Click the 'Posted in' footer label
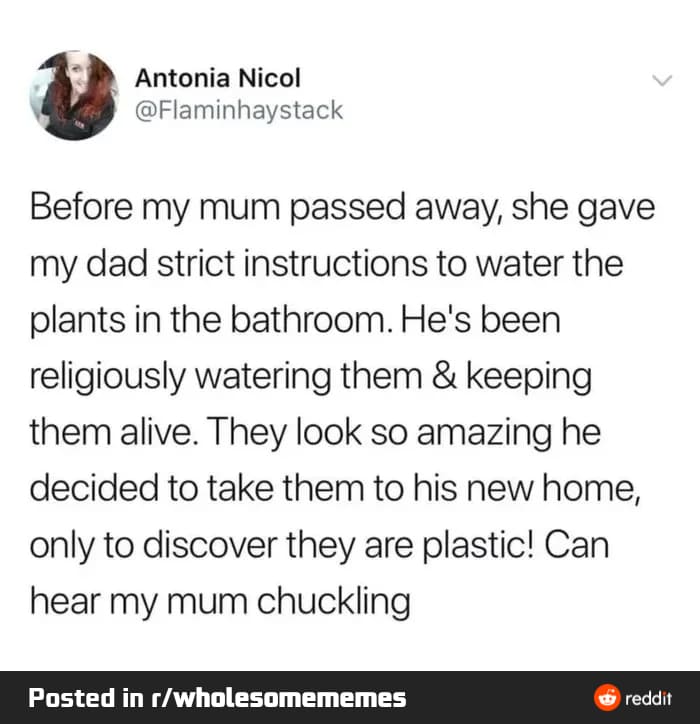Screen dimensions: 700x724 click(x=85, y=697)
